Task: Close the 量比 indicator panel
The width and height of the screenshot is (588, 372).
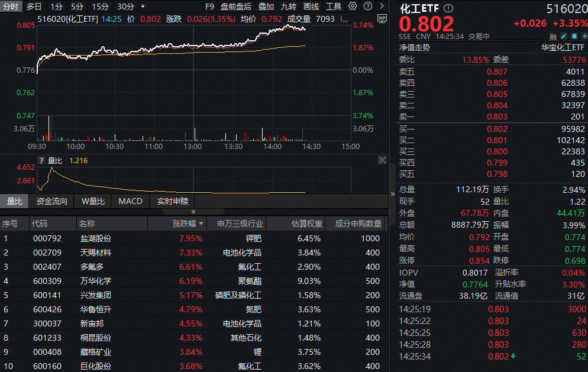Action: 382,160
